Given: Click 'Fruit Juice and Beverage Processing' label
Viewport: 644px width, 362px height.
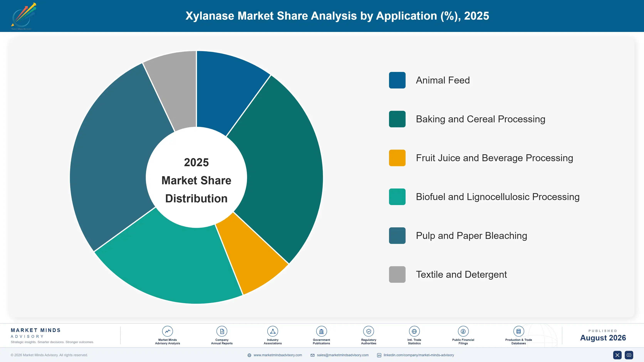Looking at the screenshot, I should (x=495, y=158).
